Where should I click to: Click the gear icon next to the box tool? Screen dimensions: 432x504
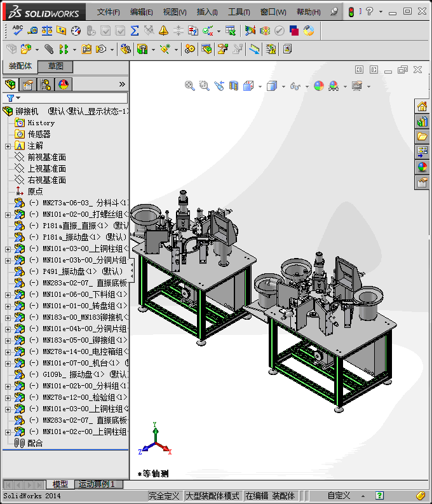(x=190, y=49)
